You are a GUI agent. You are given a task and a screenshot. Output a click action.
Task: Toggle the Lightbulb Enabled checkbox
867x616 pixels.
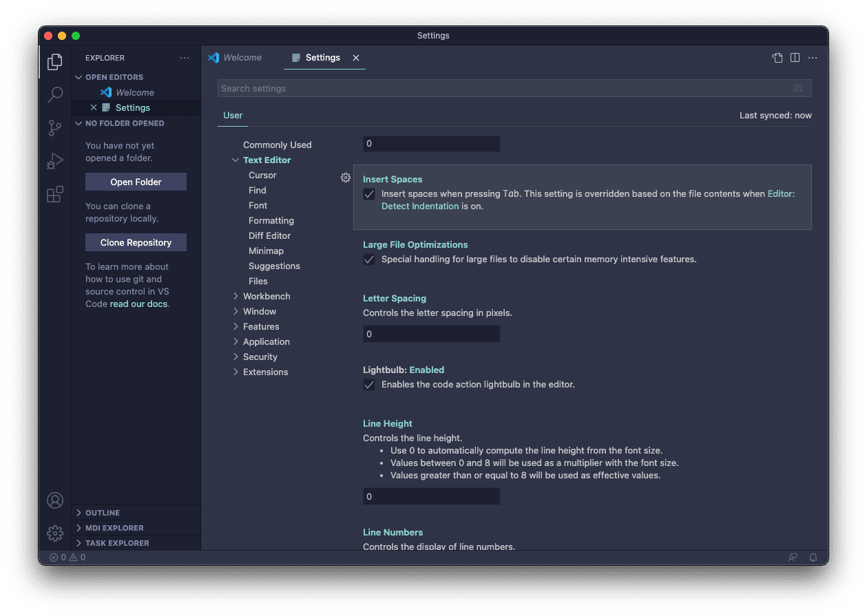tap(369, 385)
